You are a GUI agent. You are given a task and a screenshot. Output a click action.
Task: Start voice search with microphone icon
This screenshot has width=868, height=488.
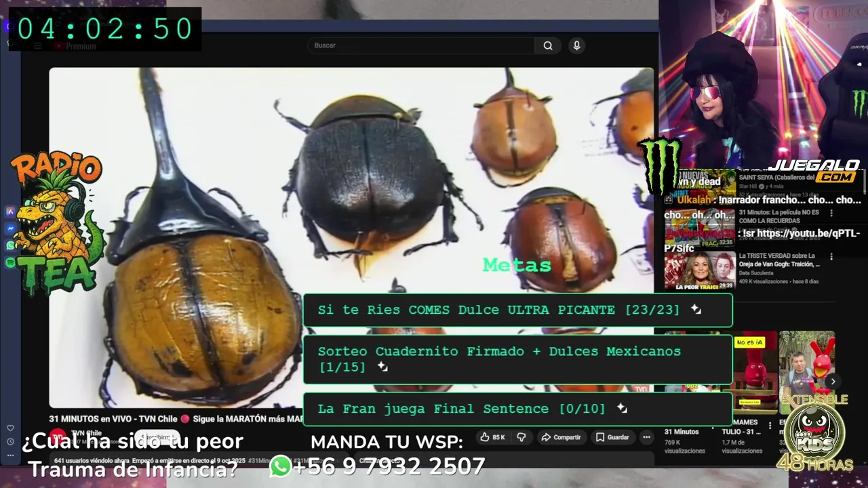(x=576, y=45)
